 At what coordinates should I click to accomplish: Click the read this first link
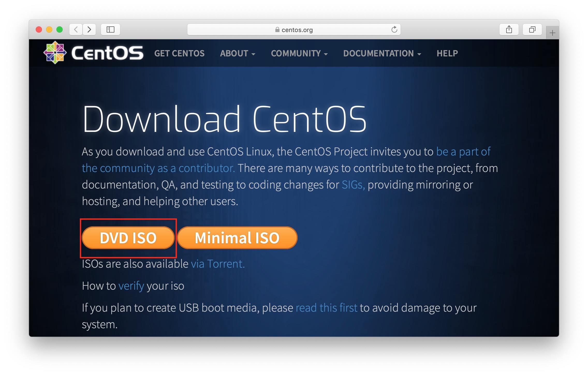tap(326, 308)
